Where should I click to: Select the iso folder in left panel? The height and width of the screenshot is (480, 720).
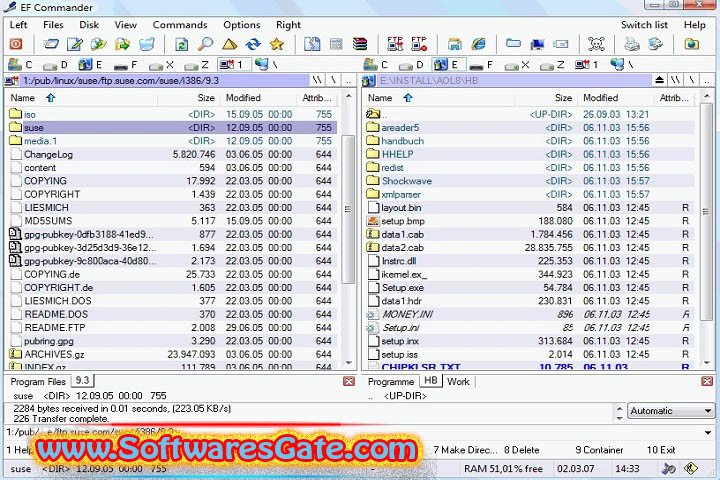click(x=172, y=114)
